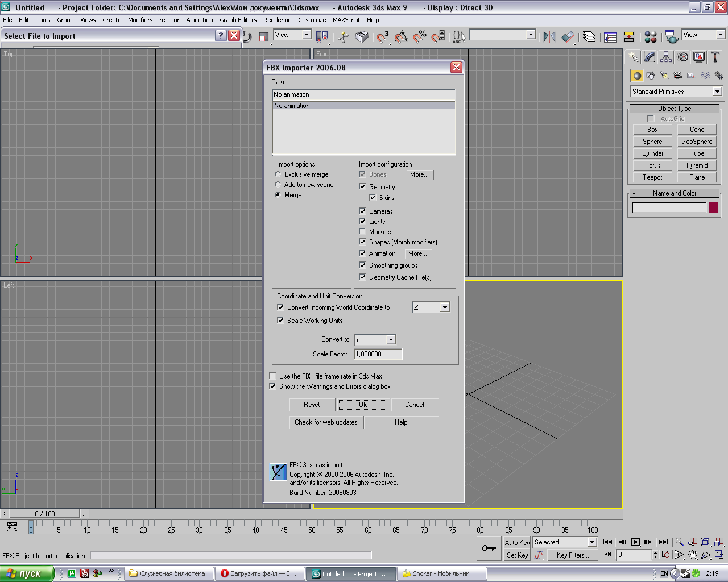This screenshot has height=582, width=728.
Task: Open the Graph Editors menu
Action: (x=238, y=20)
